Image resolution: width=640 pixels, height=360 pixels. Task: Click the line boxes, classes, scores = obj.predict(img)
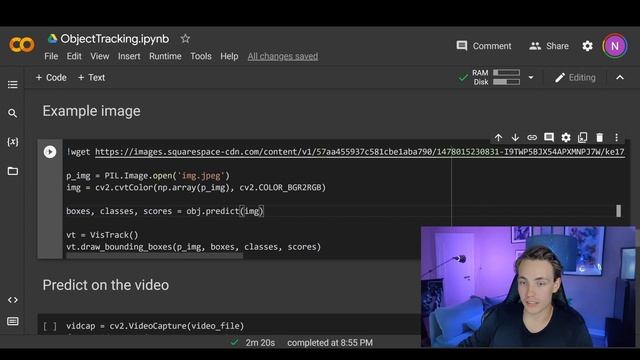tap(165, 211)
